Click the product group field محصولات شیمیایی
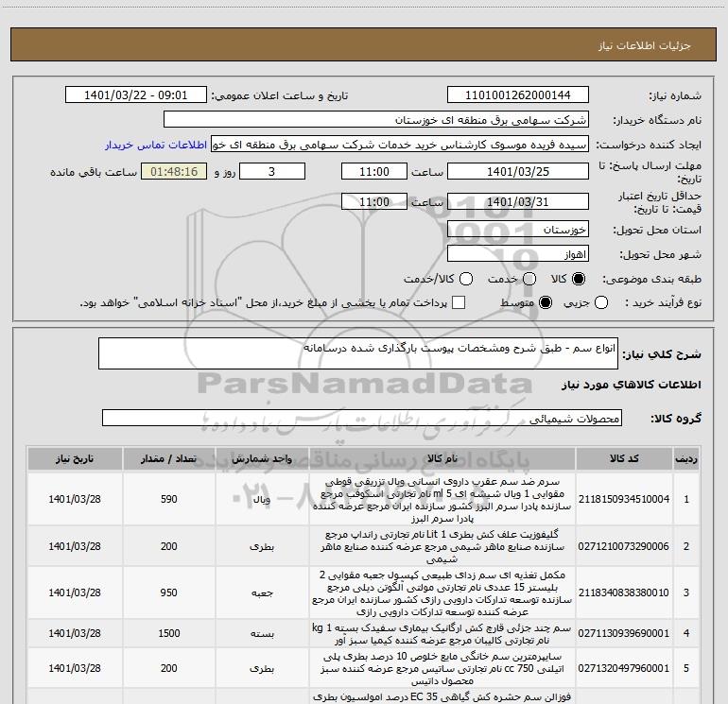This screenshot has width=728, height=704. tap(361, 417)
